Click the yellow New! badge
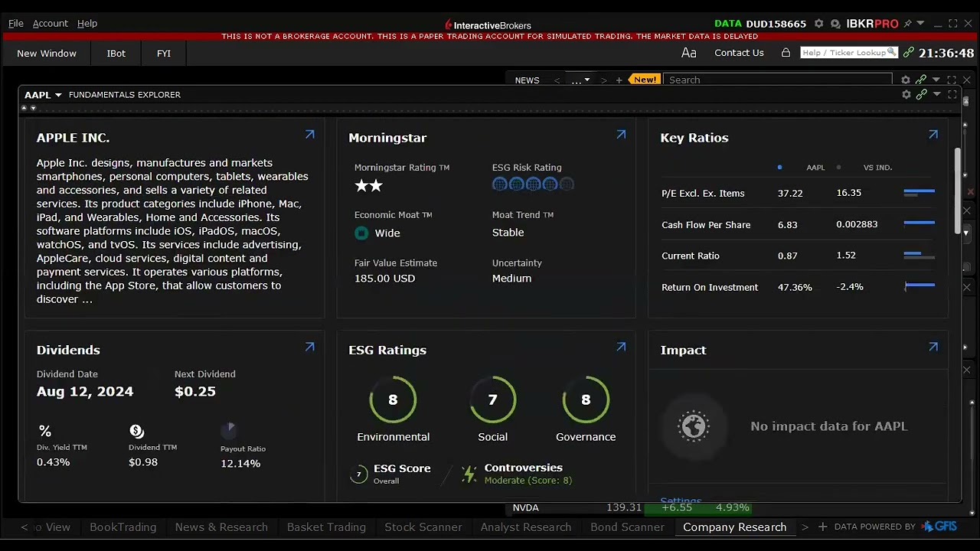Image resolution: width=980 pixels, height=551 pixels. click(x=645, y=80)
